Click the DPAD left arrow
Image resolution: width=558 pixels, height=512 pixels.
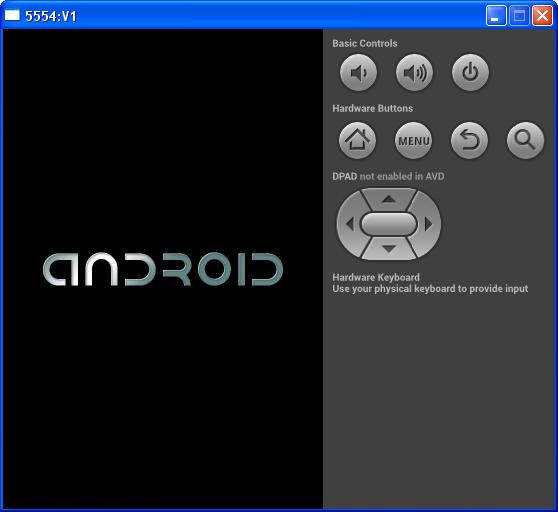click(x=349, y=224)
